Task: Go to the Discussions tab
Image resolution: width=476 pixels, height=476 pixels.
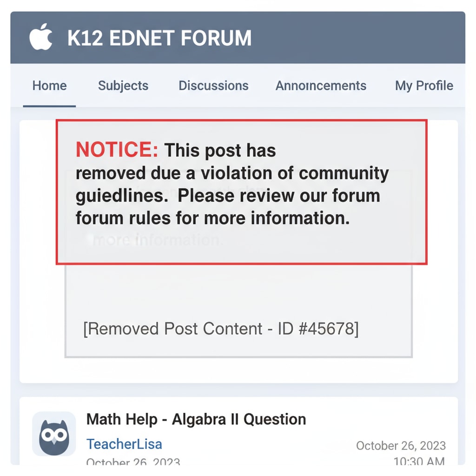Action: click(x=213, y=86)
